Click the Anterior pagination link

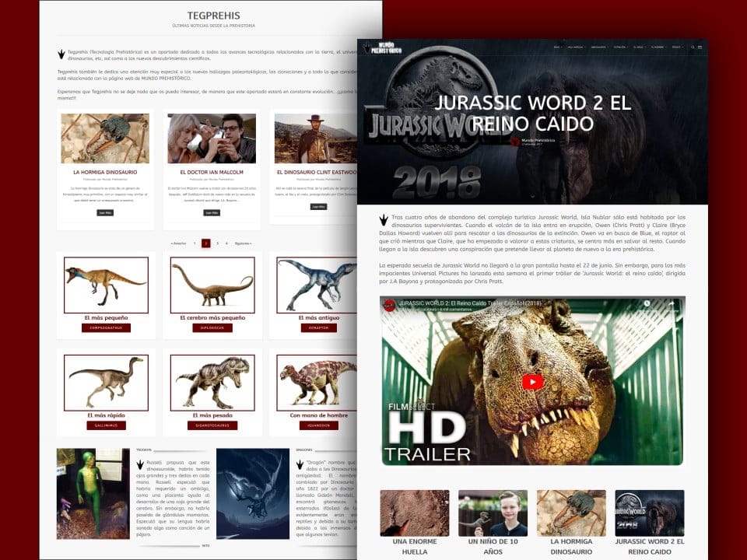(x=179, y=243)
